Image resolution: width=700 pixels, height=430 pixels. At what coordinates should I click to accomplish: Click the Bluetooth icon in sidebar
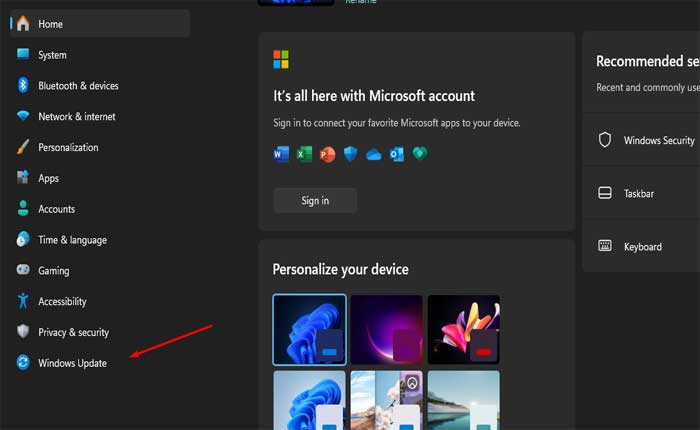pyautogui.click(x=23, y=85)
